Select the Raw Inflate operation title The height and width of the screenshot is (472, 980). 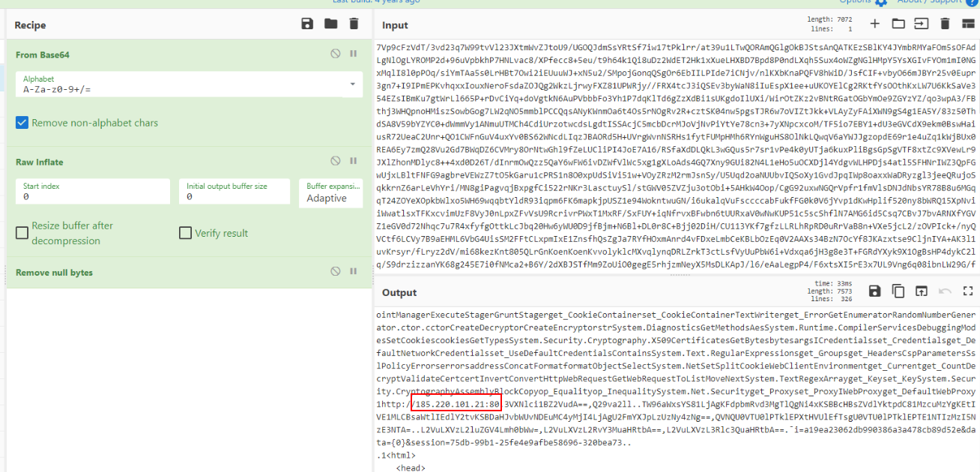pos(40,162)
